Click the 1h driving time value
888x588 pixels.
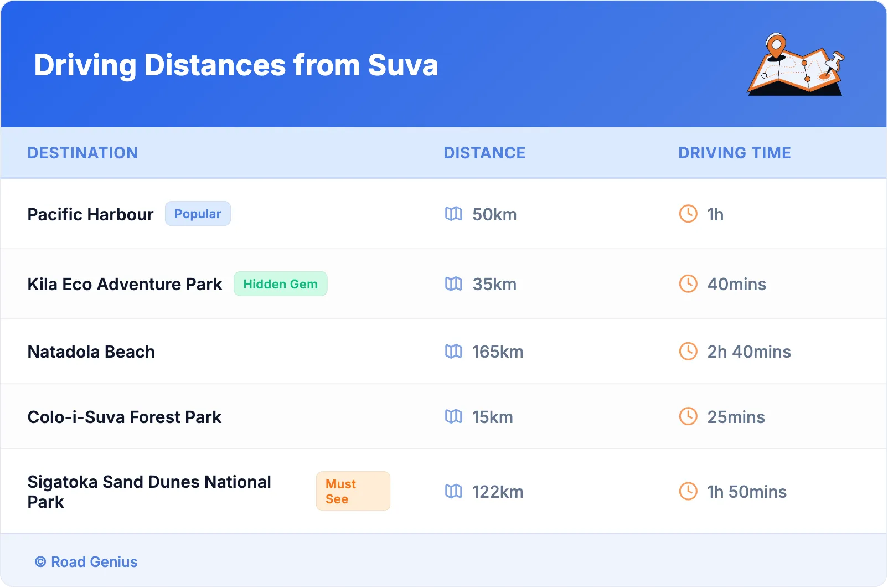click(715, 214)
